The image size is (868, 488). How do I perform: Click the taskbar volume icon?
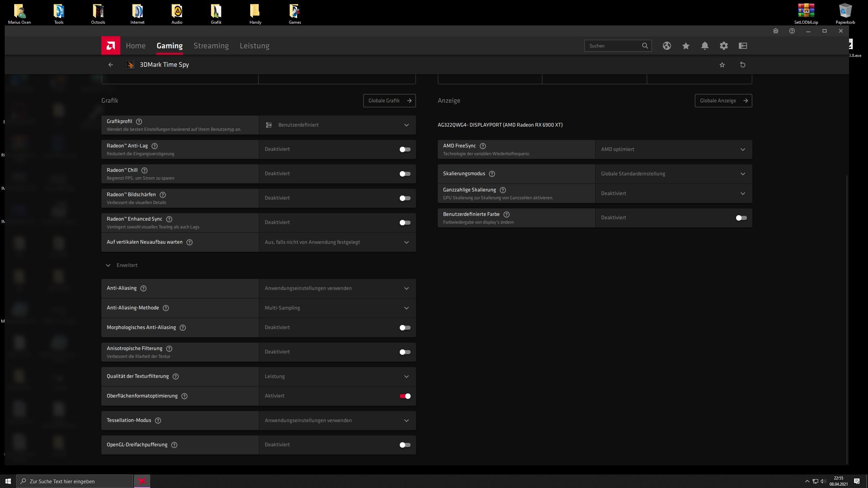823,481
